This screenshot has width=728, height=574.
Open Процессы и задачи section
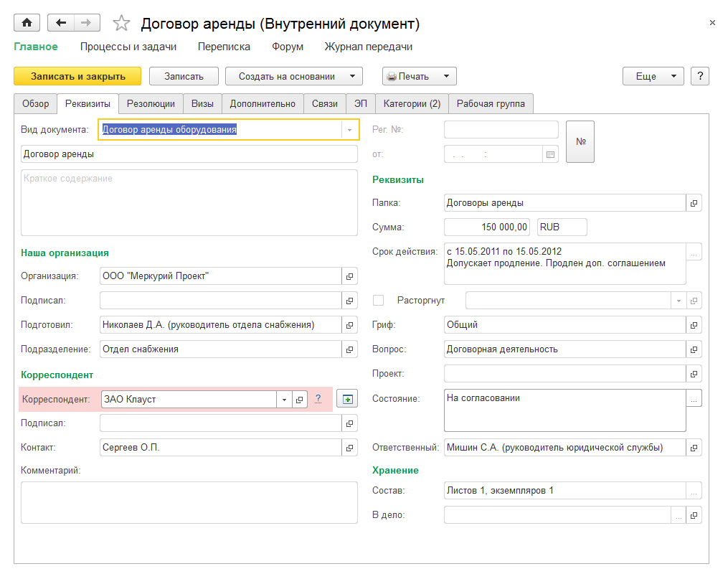click(x=128, y=47)
